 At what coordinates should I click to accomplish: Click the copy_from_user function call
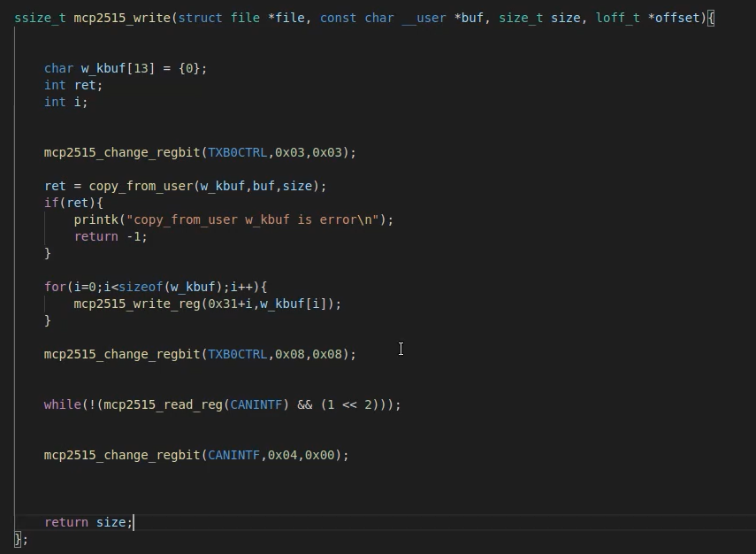141,186
